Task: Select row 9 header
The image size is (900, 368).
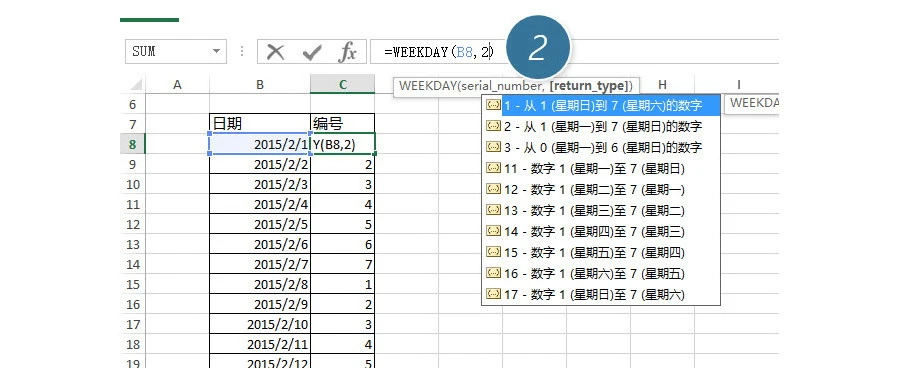Action: [x=133, y=165]
